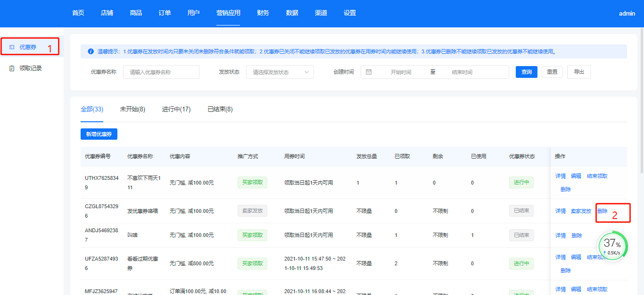The image size is (644, 295).
Task: Switch to the 进行中(17) tab
Action: [176, 110]
